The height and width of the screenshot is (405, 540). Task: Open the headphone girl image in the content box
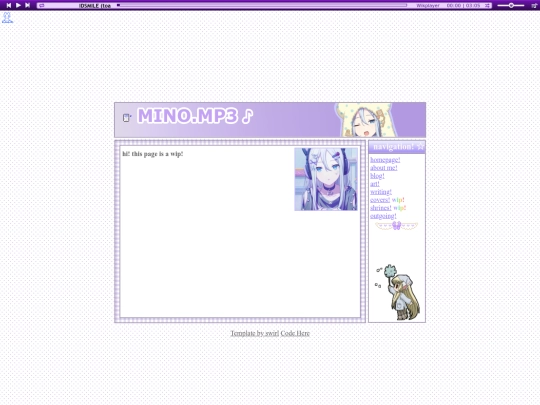click(x=326, y=179)
